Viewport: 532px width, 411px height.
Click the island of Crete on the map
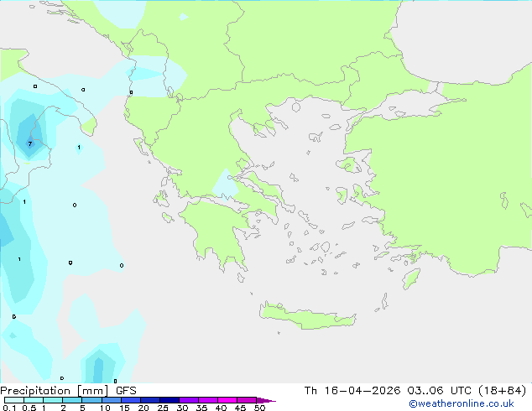[x=307, y=316]
